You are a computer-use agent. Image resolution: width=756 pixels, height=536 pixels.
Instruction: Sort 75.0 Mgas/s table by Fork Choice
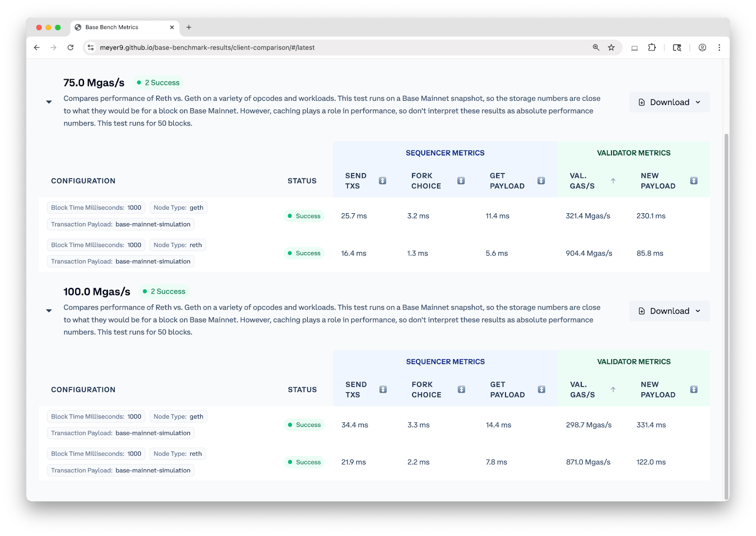461,181
